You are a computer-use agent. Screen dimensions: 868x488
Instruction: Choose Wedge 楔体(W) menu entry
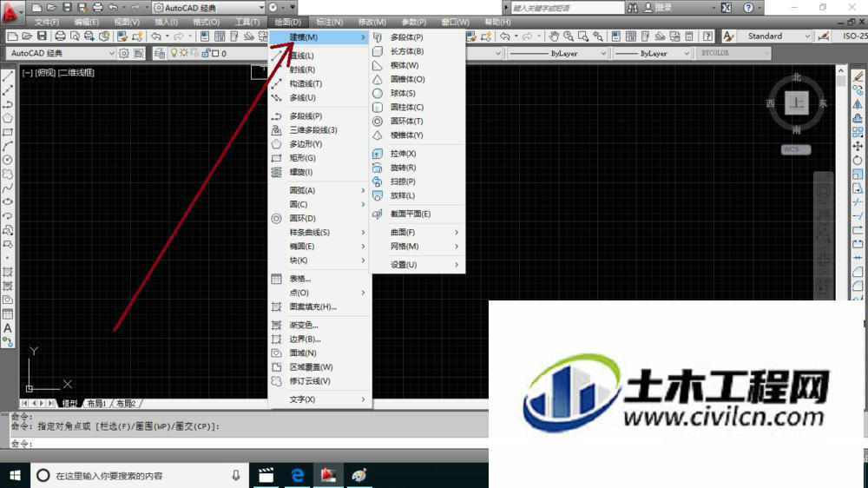(418, 65)
